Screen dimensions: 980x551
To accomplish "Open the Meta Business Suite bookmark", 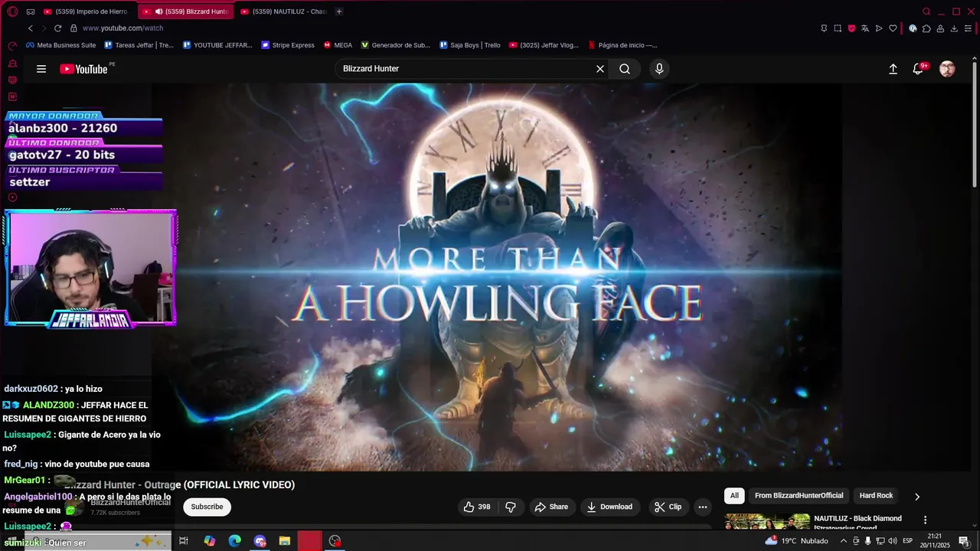I will [61, 45].
